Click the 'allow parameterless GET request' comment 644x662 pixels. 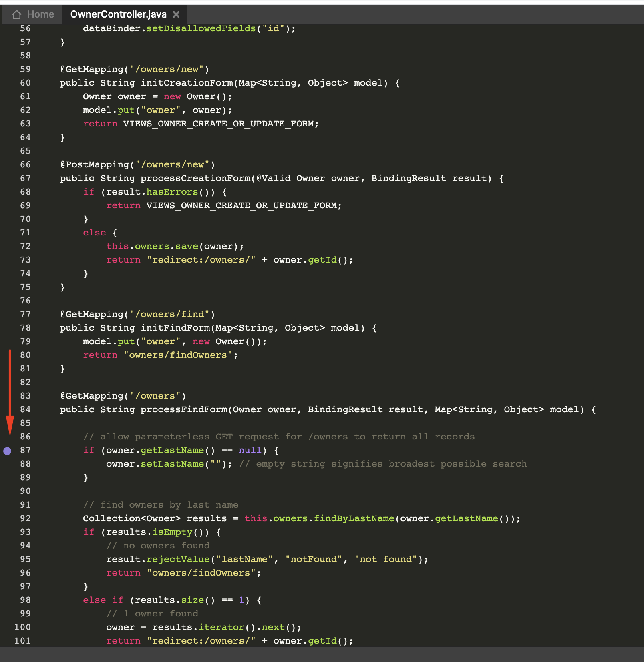(x=279, y=437)
